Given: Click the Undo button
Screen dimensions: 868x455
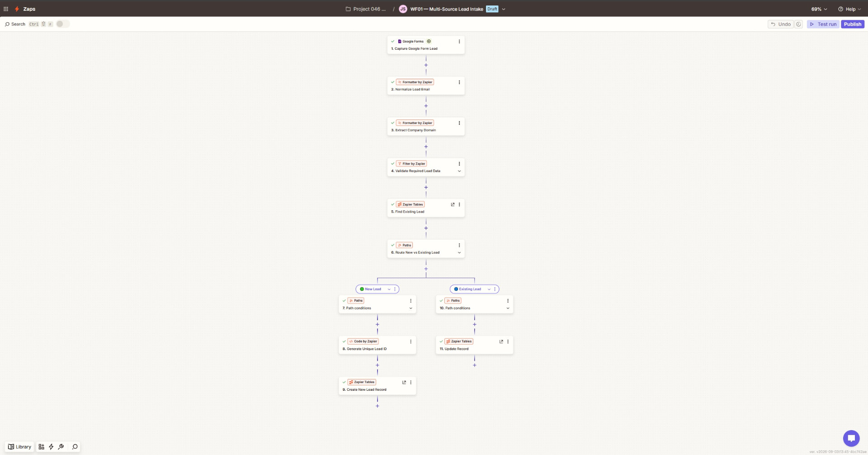Looking at the screenshot, I should (781, 24).
